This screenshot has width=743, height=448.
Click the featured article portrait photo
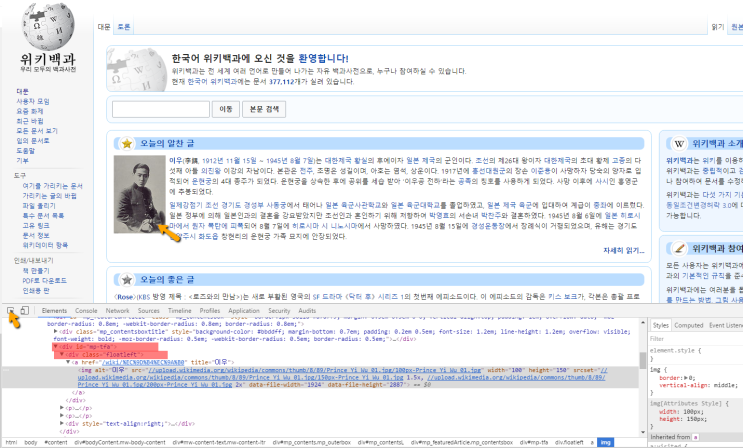(x=139, y=194)
